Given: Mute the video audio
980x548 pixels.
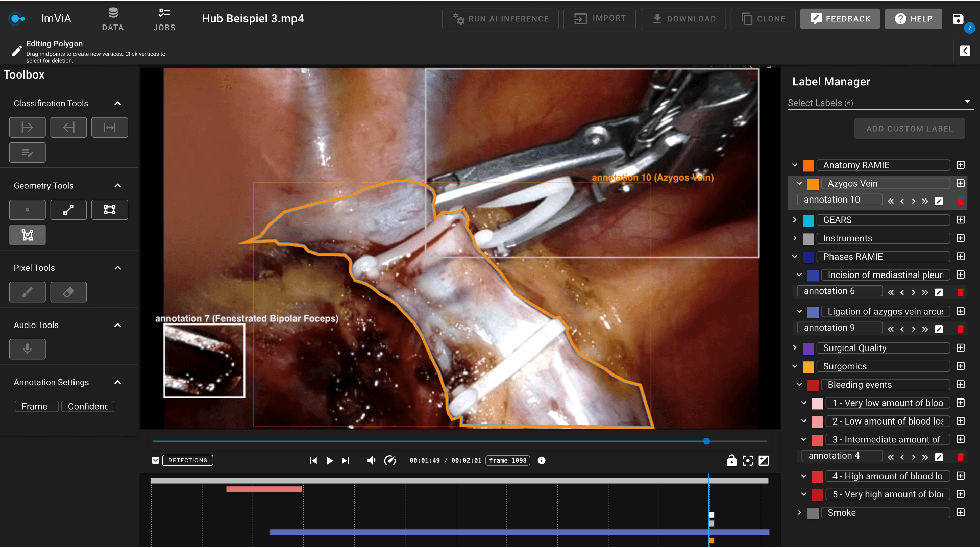Looking at the screenshot, I should [371, 460].
